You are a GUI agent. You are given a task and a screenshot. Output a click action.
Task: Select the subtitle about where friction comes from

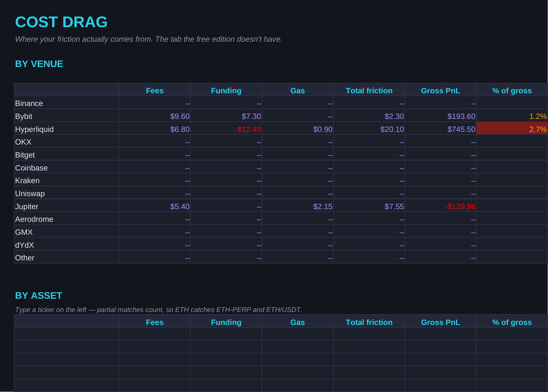point(149,39)
